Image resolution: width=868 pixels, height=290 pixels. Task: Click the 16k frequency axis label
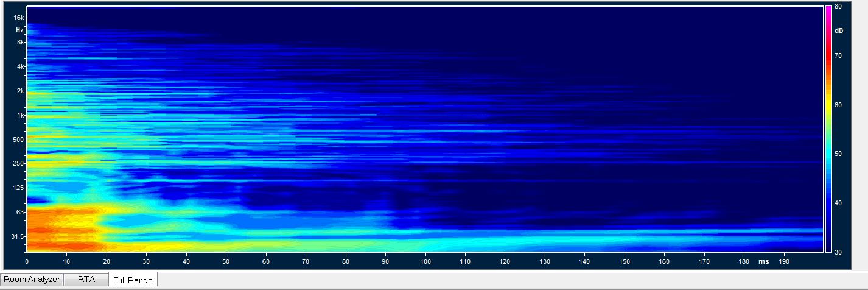19,18
